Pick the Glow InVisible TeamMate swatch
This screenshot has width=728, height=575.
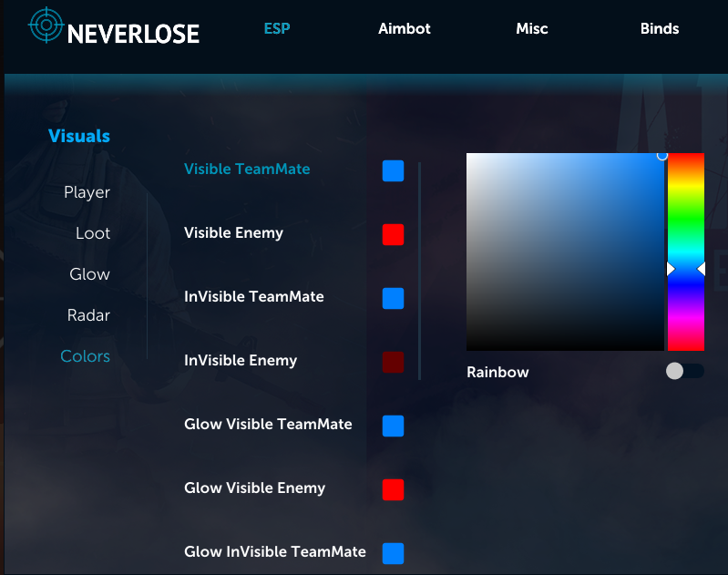pos(393,553)
